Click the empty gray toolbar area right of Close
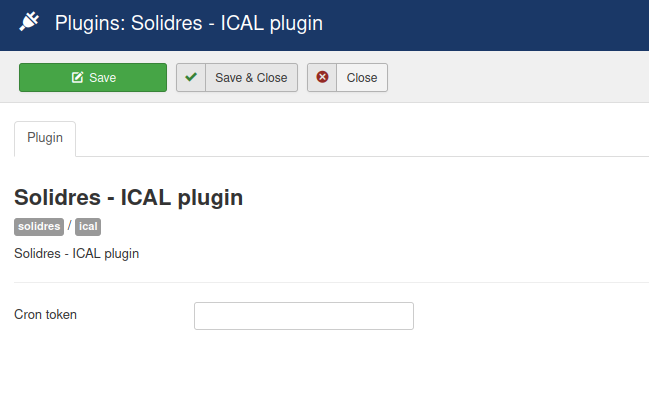The height and width of the screenshot is (405, 649). 518,78
